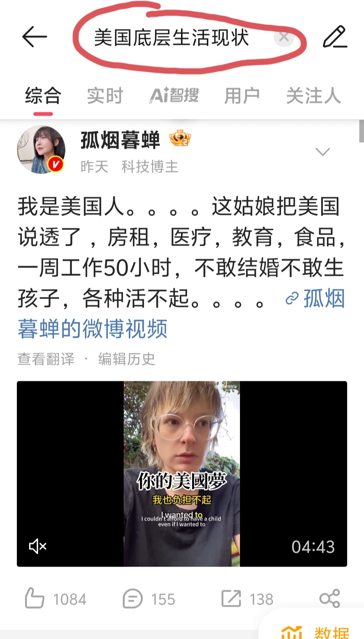
Task: Open comments via speech bubble icon
Action: (x=133, y=599)
